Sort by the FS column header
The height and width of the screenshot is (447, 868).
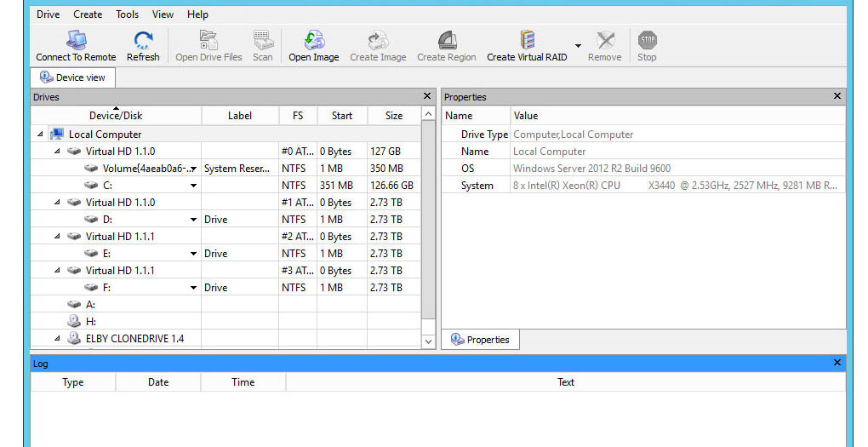(x=298, y=116)
